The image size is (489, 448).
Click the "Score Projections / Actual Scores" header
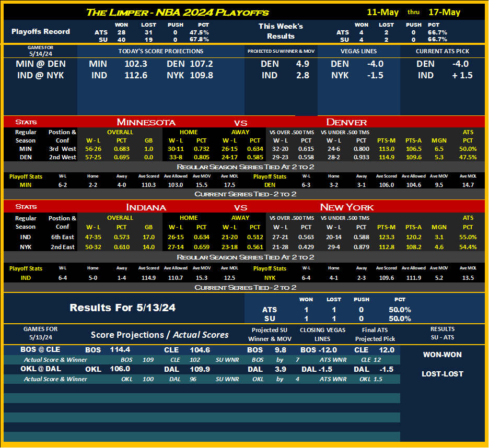click(160, 335)
